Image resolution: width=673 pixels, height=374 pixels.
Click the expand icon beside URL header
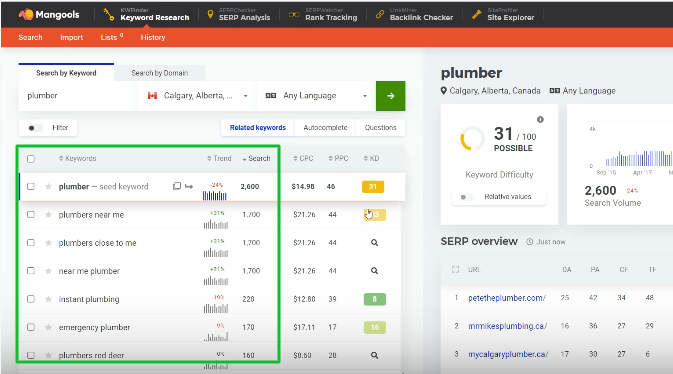click(x=455, y=270)
